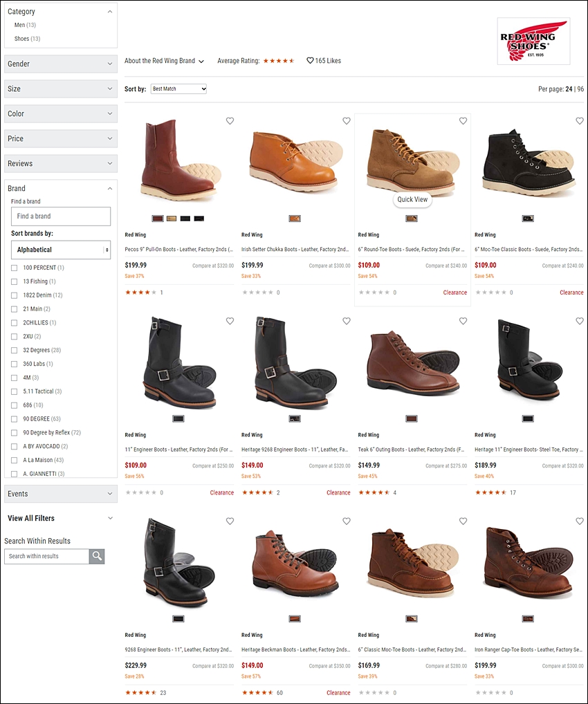Check the 2CHILLIES brand checkbox
Screen dimensions: 588x704
15,323
